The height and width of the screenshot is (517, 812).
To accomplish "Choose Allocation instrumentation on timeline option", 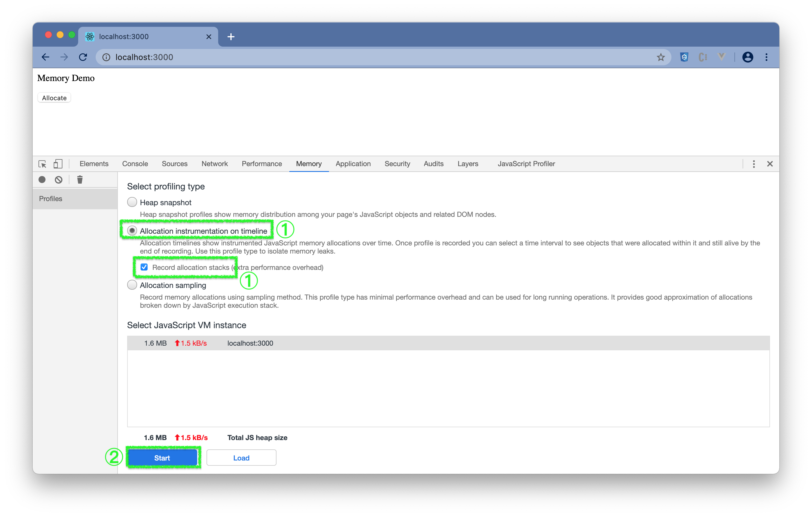I will pyautogui.click(x=132, y=231).
